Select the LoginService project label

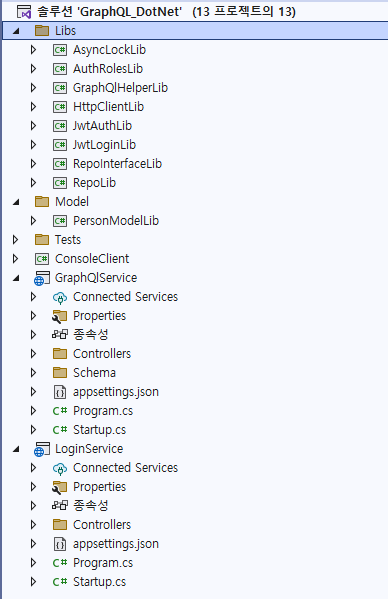pyautogui.click(x=89, y=449)
